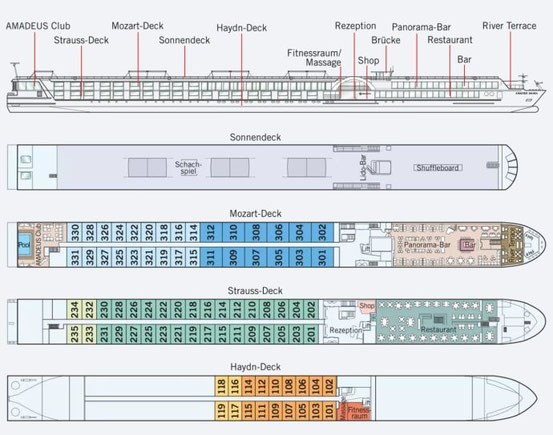Click the Fitnessraum on the Haydn-Deck plan
The width and height of the screenshot is (553, 435).
click(x=359, y=413)
